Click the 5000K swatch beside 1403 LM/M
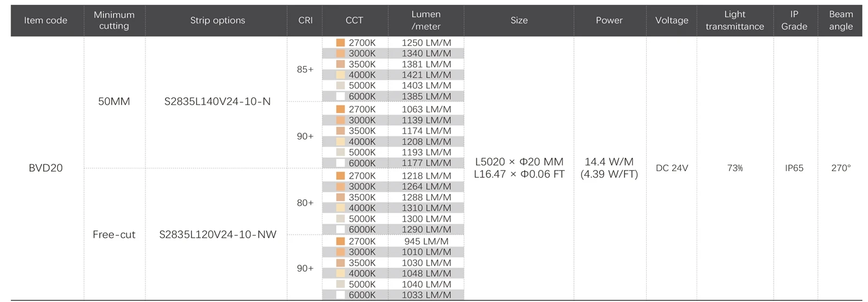This screenshot has width=868, height=302. (x=340, y=85)
